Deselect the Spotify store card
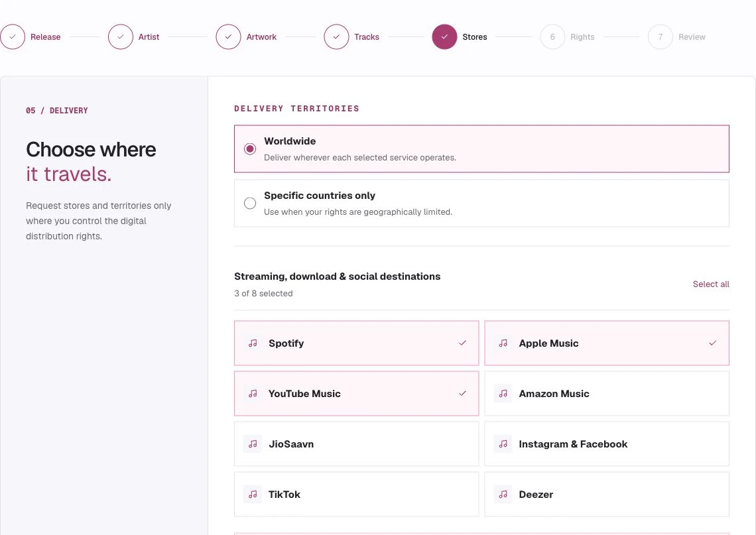Viewport: 756px width, 535px height. pyautogui.click(x=356, y=343)
